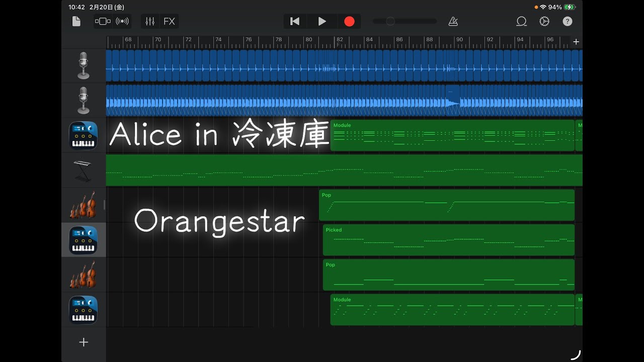Open the FX panel
This screenshot has height=362, width=644.
tap(169, 21)
